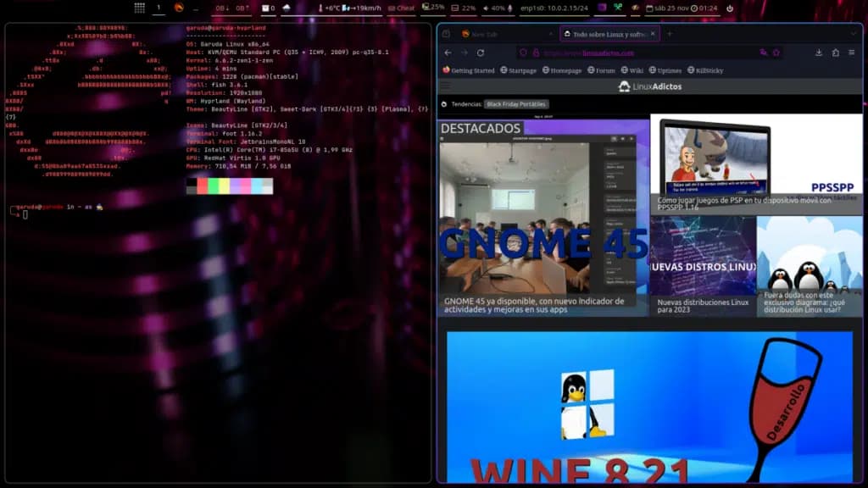Close the Todo sobre Linux tab

click(x=654, y=34)
